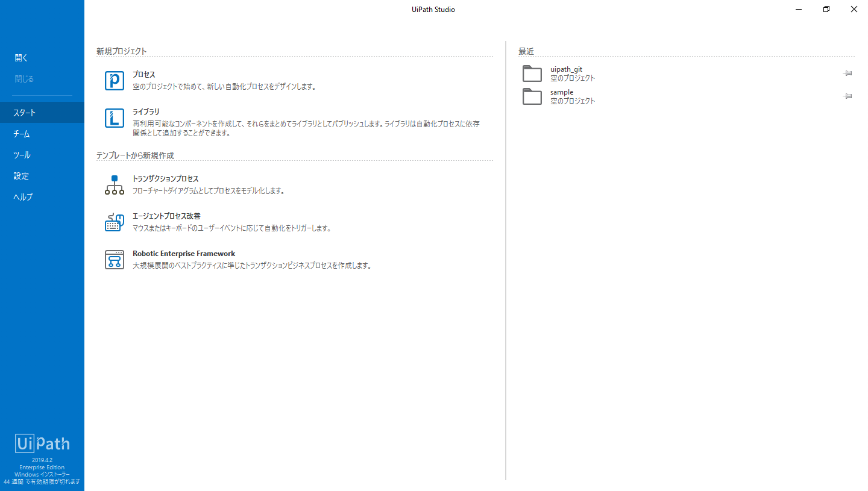Click text マウスまたはキーボードのユーザーイベントに応じて自動化をトリガーします
This screenshot has width=868, height=491.
click(x=232, y=228)
